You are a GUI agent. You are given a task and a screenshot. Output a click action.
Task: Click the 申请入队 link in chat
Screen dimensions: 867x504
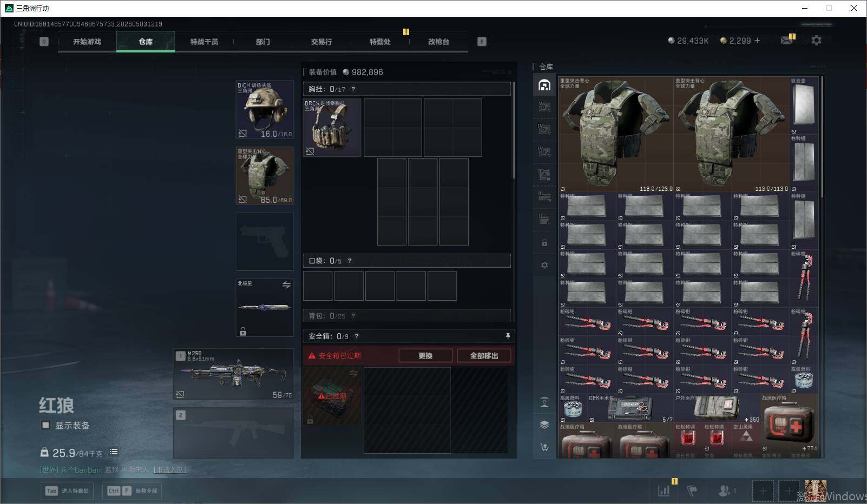coord(170,470)
